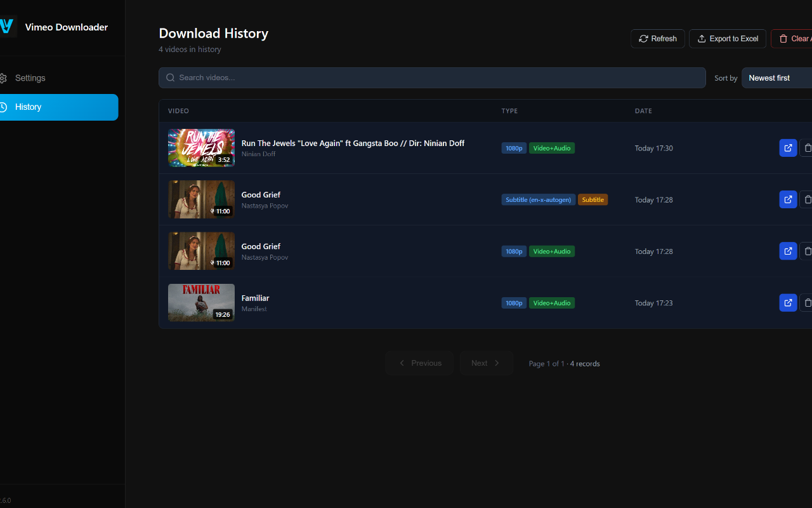Delete the Run The Jewels history entry
The image size is (812, 508).
[806, 148]
